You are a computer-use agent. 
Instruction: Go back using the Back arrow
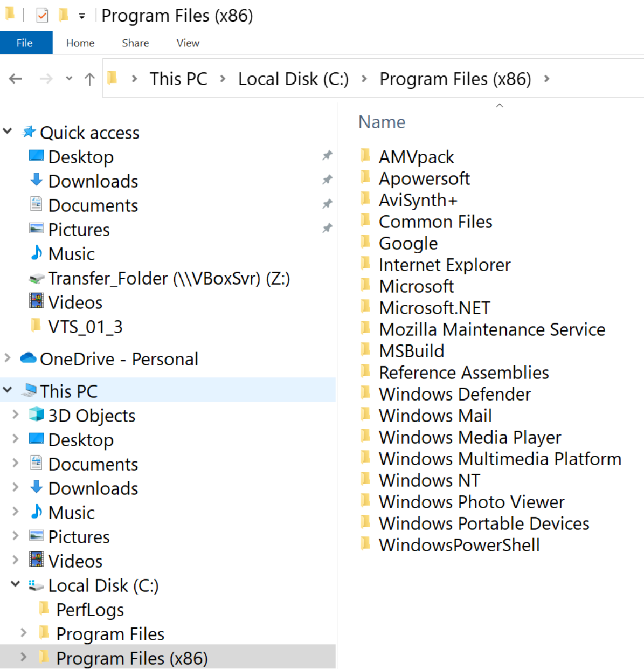pos(16,79)
